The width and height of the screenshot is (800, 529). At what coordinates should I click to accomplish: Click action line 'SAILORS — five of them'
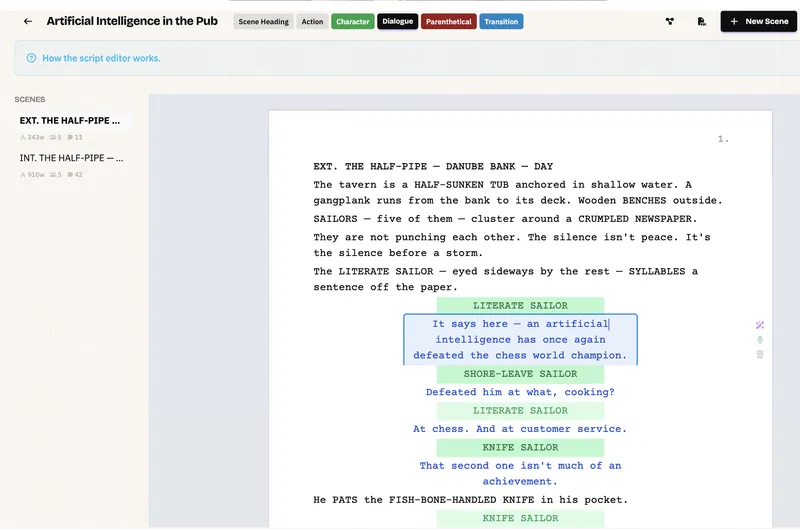coord(505,219)
